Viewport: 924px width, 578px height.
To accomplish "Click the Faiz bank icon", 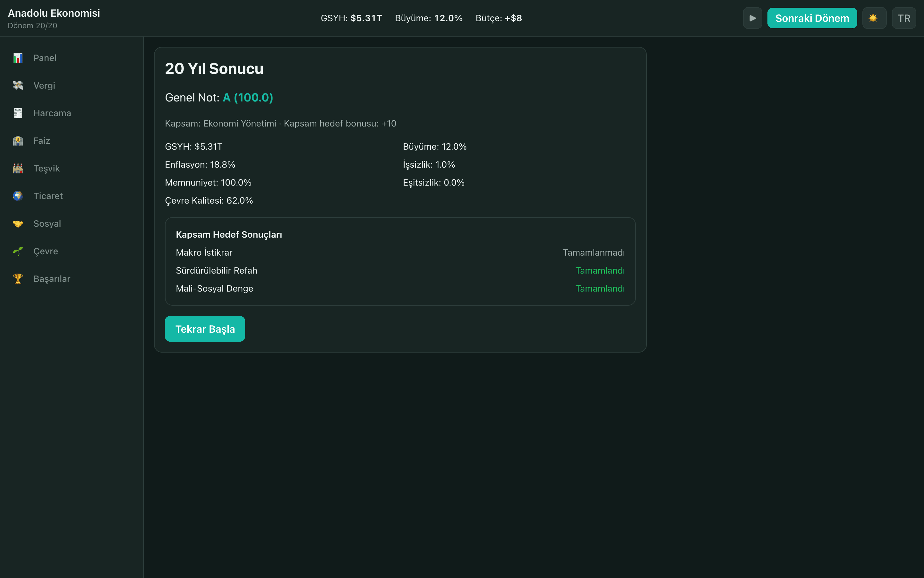I will [x=18, y=141].
